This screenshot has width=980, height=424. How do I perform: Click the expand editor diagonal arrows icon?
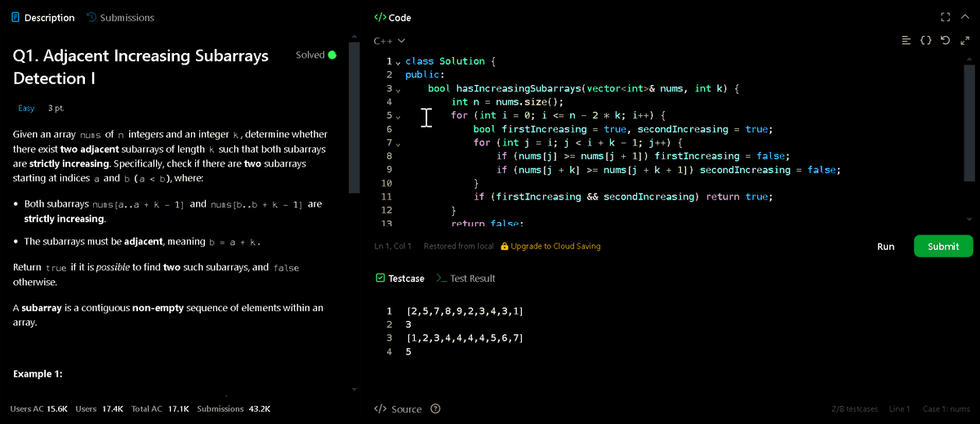click(964, 40)
